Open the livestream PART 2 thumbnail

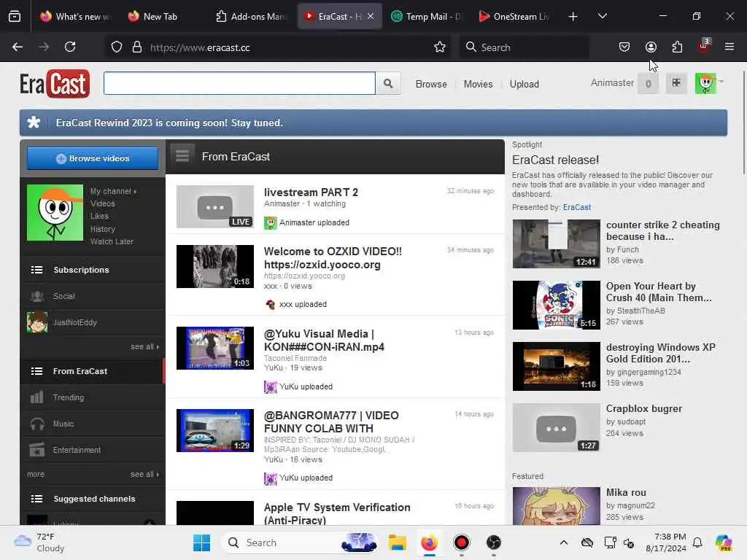click(x=215, y=206)
